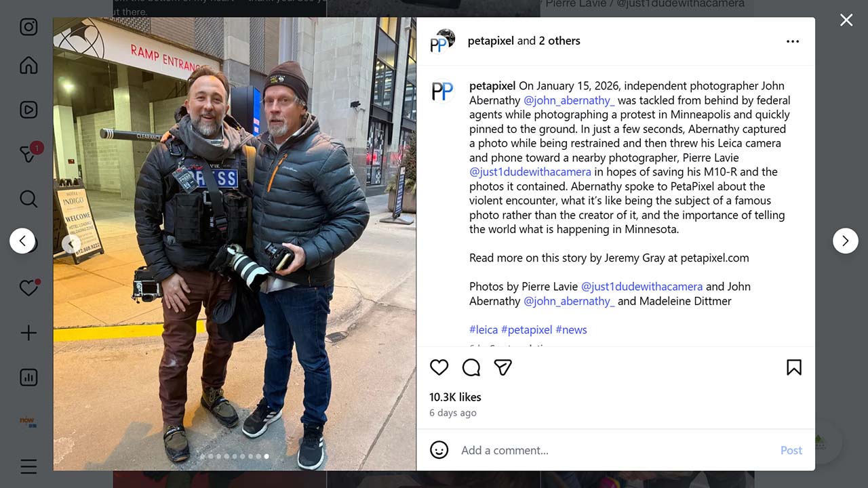868x488 pixels.
Task: Open the comment bubble icon
Action: (471, 367)
